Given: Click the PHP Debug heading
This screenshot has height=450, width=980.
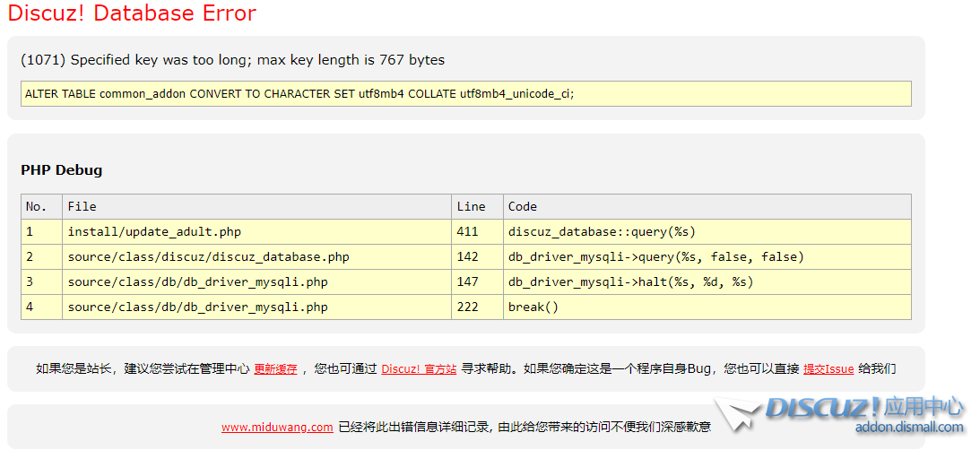Looking at the screenshot, I should coord(61,170).
